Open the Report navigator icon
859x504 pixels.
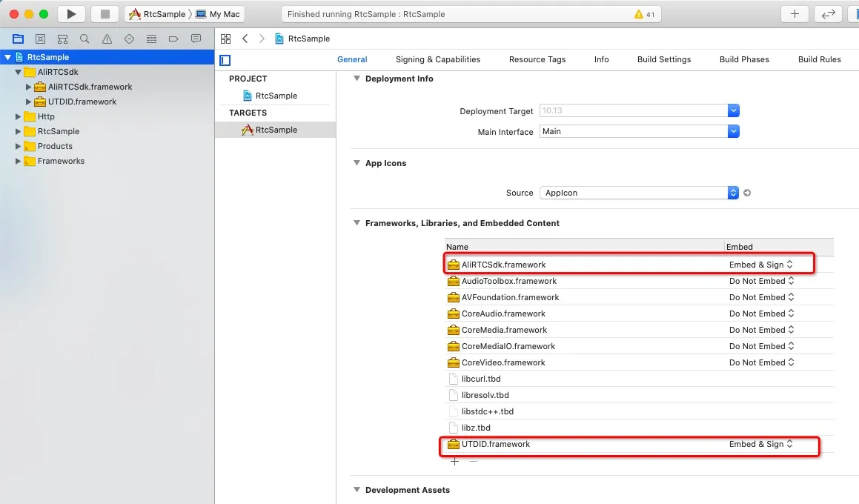196,39
